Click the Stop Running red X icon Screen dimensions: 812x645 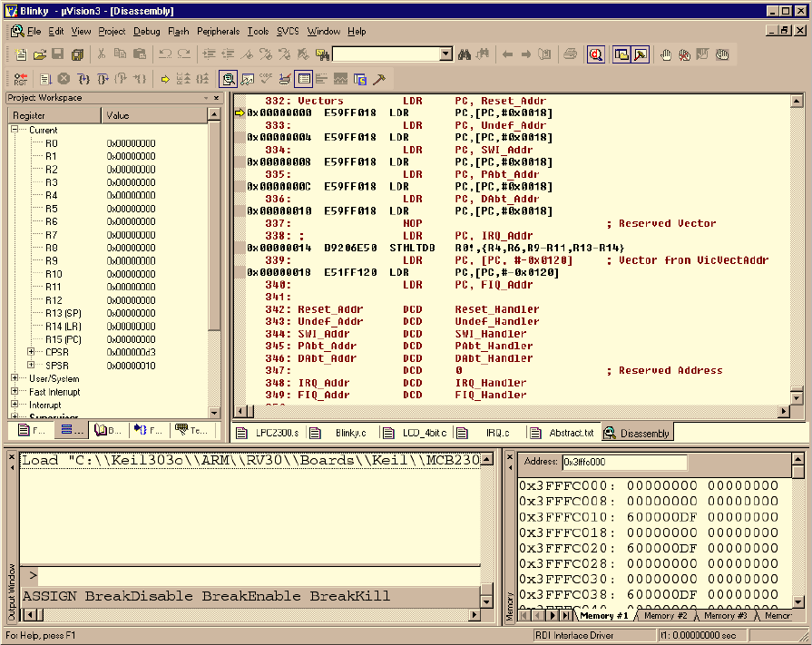(x=64, y=79)
